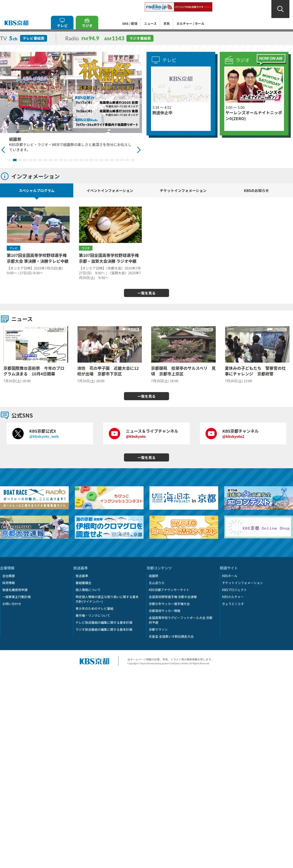Select スペシャルプログラム tab
293x868 pixels.
coord(37,190)
